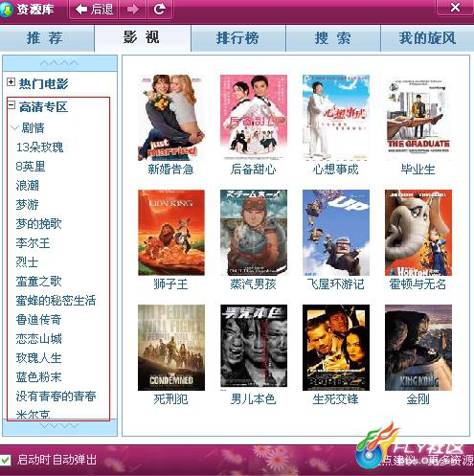Open the 搜索 tab
Viewport: 474px width, 476px height.
pos(333,38)
